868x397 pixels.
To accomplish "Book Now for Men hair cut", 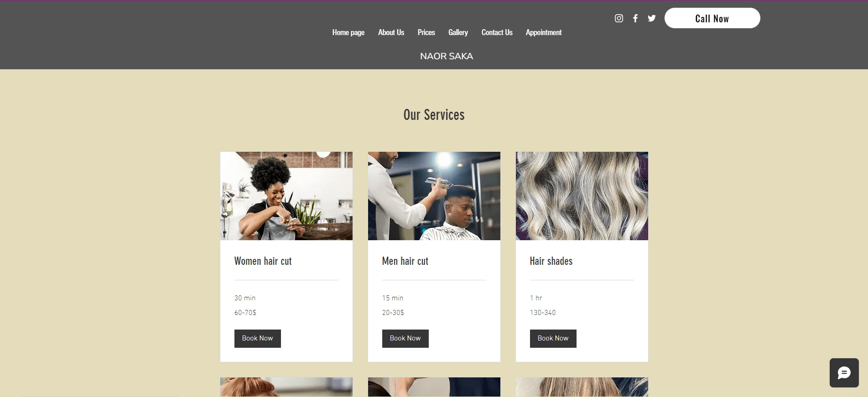I will [x=405, y=339].
